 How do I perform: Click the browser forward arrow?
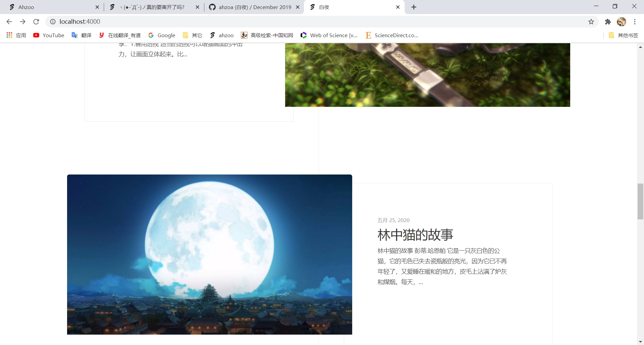pos(22,22)
